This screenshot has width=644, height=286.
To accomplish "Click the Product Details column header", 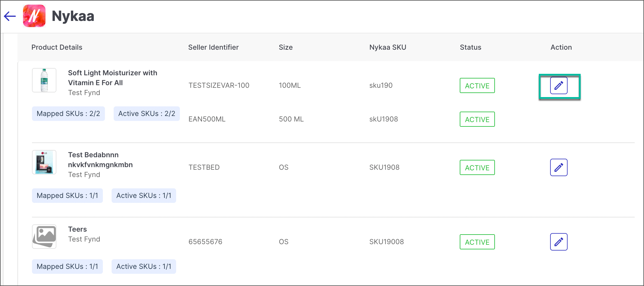I will click(x=57, y=47).
